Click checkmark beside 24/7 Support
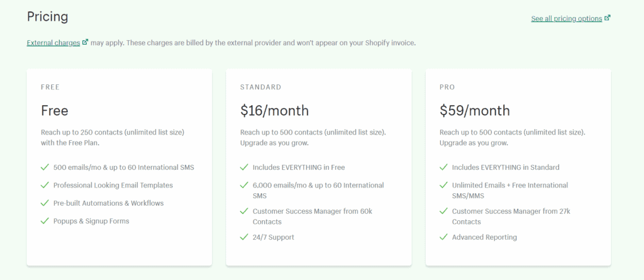The width and height of the screenshot is (644, 280). [x=245, y=237]
